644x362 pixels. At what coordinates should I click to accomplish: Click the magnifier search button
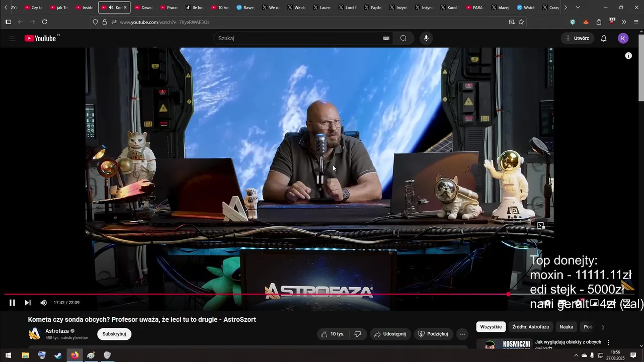pos(404,38)
